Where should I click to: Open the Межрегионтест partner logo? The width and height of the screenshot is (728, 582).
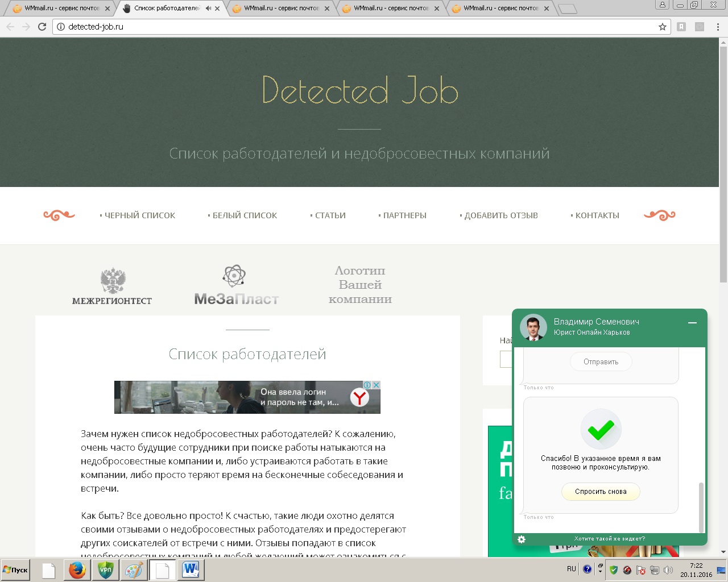(112, 286)
